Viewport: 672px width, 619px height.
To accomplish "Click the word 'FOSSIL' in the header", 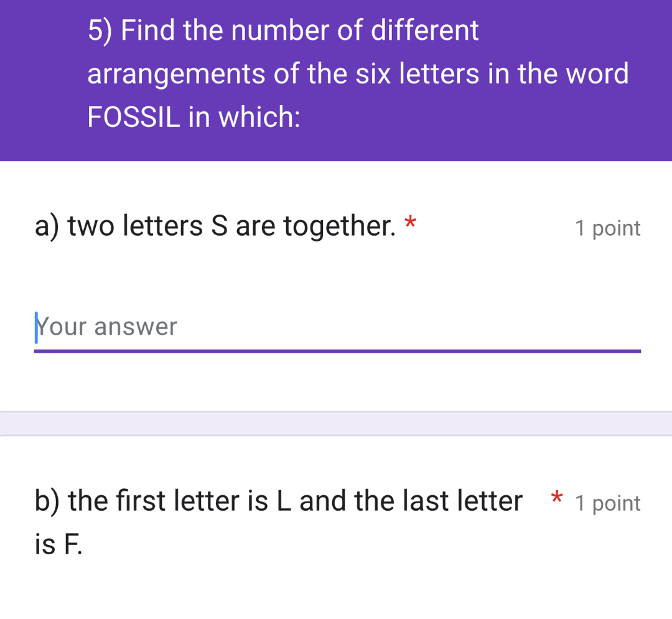I will pos(133,116).
